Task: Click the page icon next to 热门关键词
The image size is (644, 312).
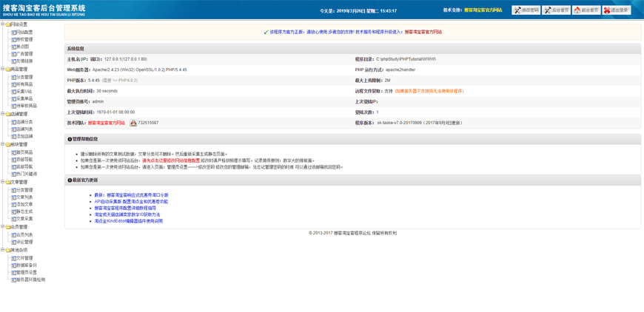Action: [13, 174]
